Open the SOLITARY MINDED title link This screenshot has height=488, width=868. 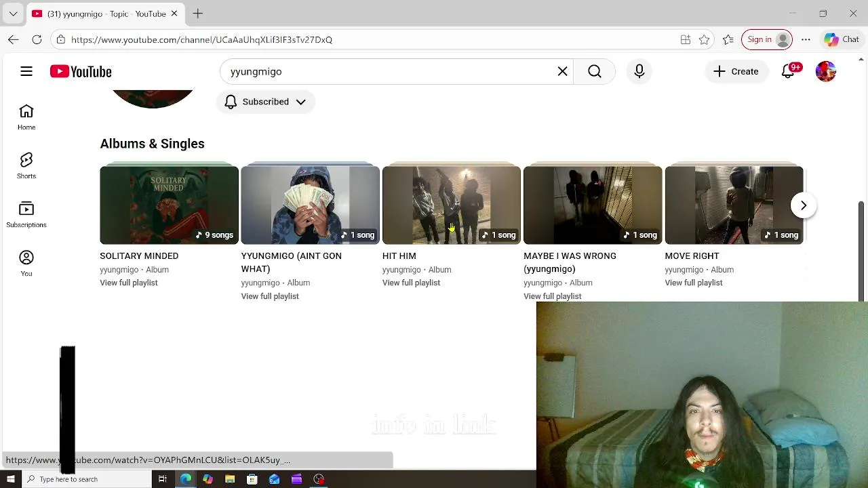[139, 256]
